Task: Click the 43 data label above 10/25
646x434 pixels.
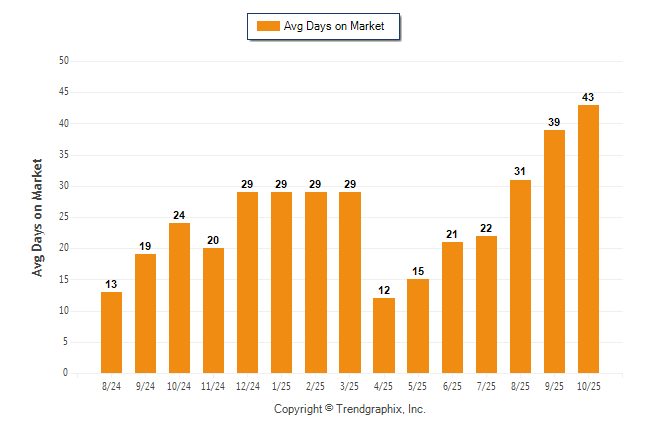Action: click(x=588, y=97)
